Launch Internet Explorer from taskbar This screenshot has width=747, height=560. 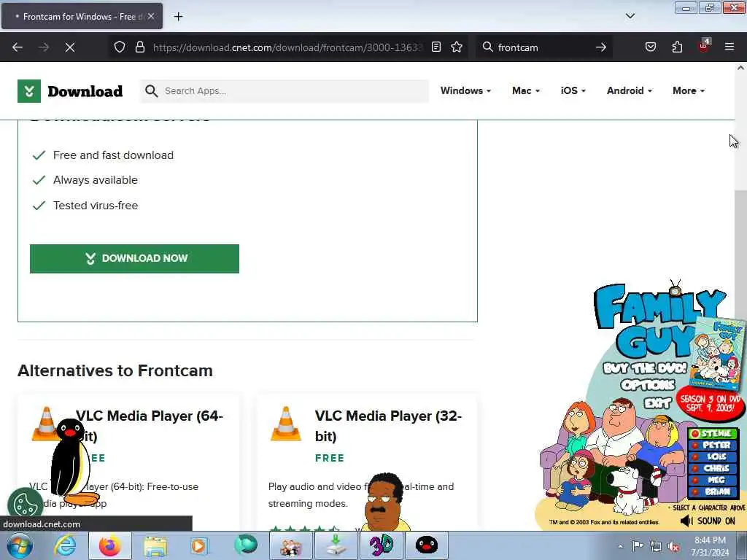pyautogui.click(x=65, y=545)
